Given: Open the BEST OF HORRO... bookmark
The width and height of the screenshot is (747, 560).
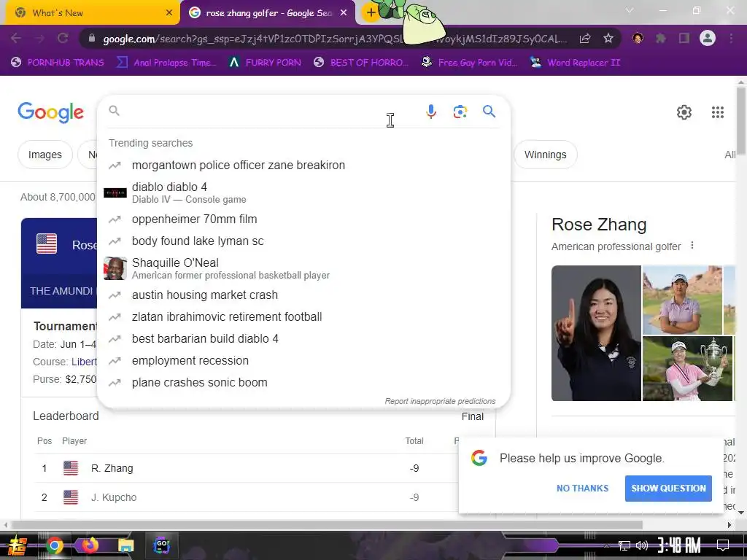Looking at the screenshot, I should [360, 63].
